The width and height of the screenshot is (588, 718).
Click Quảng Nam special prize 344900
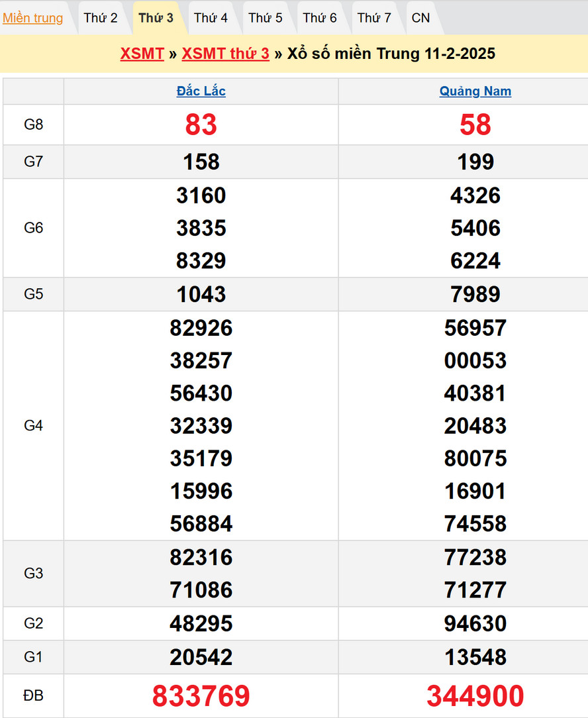(475, 696)
